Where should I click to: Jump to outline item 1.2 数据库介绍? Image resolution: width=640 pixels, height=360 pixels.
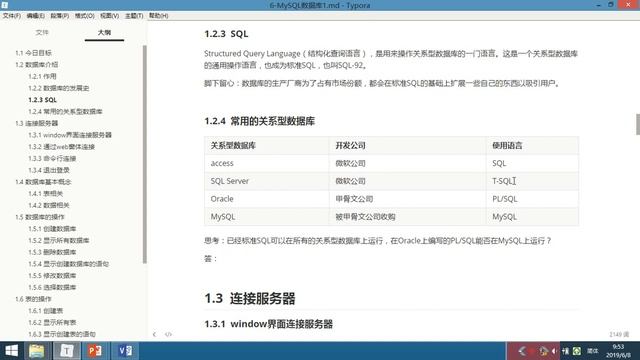37,64
